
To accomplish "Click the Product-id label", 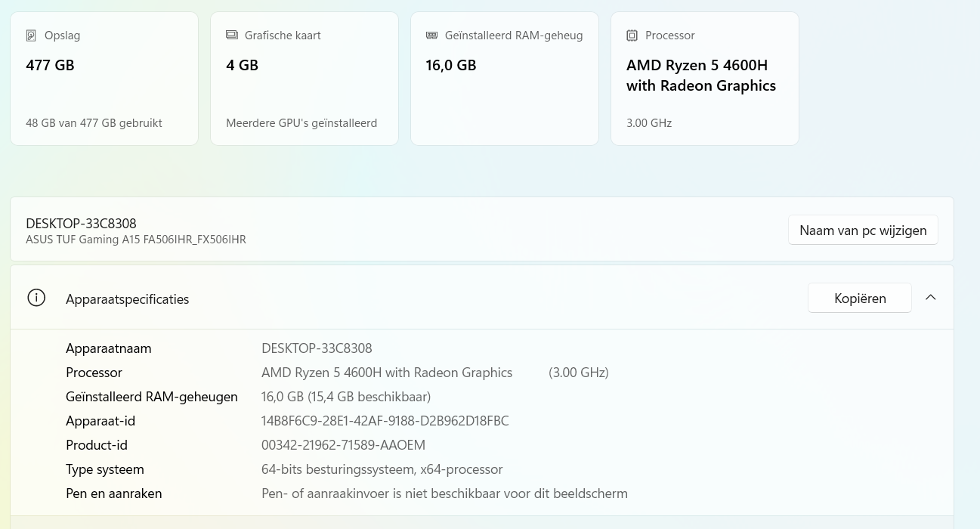I will pos(97,445).
